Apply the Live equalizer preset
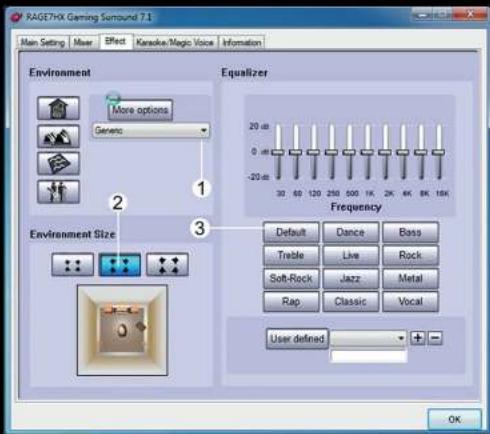 pyautogui.click(x=350, y=255)
